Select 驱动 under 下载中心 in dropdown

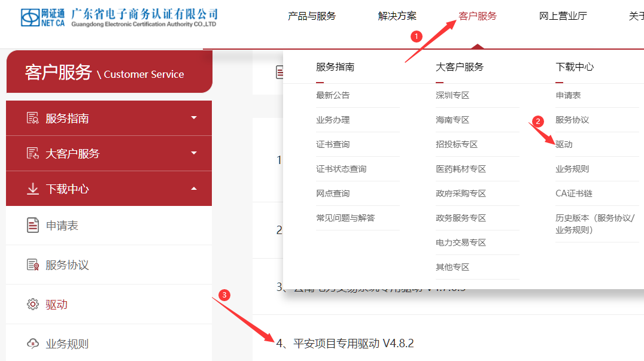pyautogui.click(x=564, y=144)
